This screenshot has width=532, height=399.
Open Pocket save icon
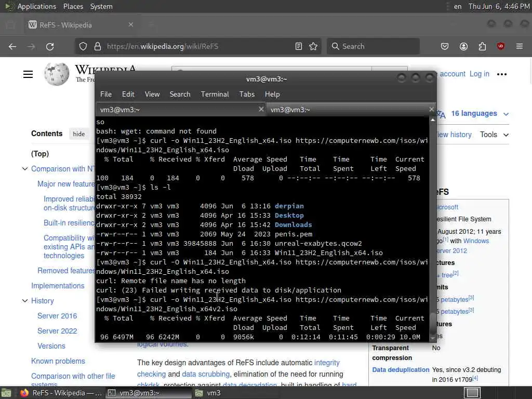[445, 46]
